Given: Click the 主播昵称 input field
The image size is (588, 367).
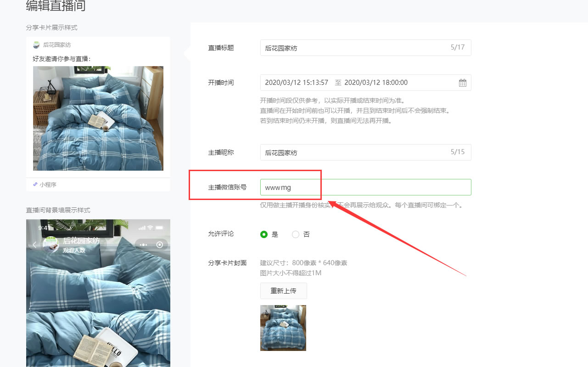Looking at the screenshot, I should 365,152.
